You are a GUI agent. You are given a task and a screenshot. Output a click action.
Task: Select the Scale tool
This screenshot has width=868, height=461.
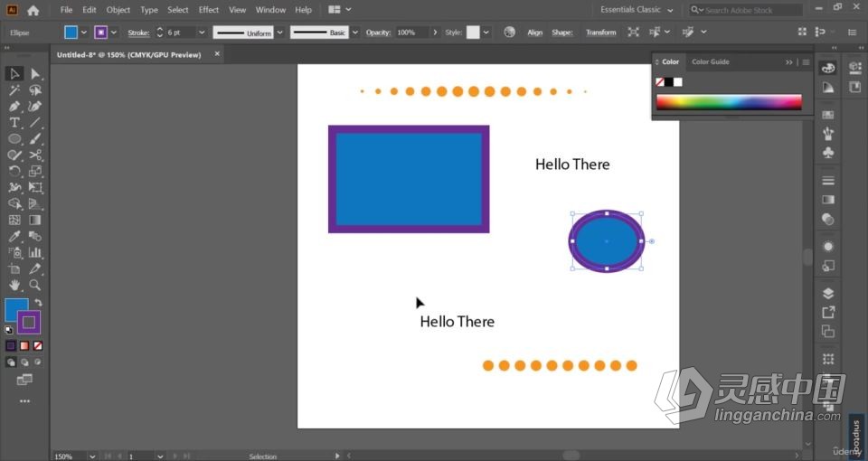[x=35, y=171]
